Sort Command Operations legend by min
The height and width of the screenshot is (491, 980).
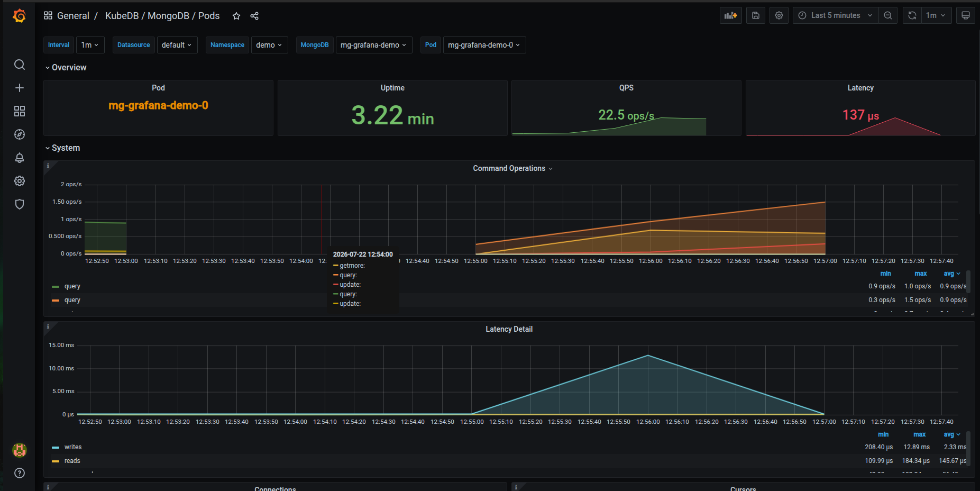[x=885, y=274]
